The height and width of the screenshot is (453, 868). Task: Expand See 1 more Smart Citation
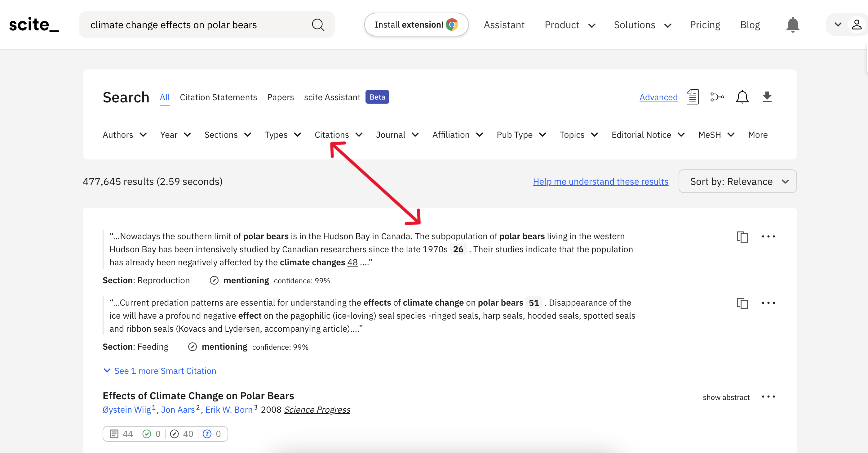point(159,371)
